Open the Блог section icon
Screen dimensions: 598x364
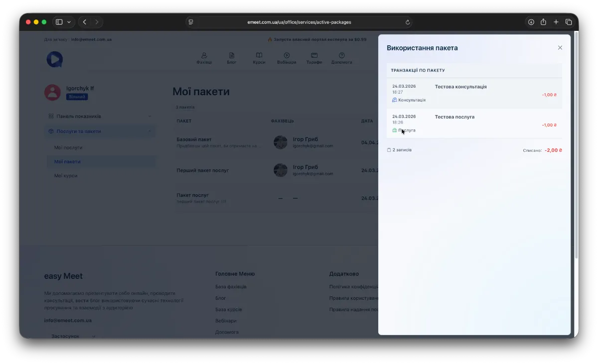[231, 56]
